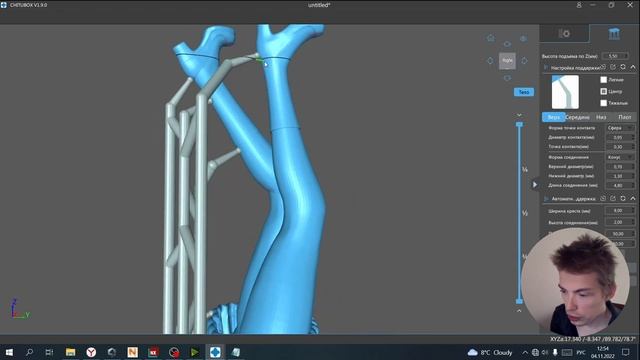Click reset icon in Автоматич. поддержка header
This screenshot has height=360, width=640.
pos(623,198)
